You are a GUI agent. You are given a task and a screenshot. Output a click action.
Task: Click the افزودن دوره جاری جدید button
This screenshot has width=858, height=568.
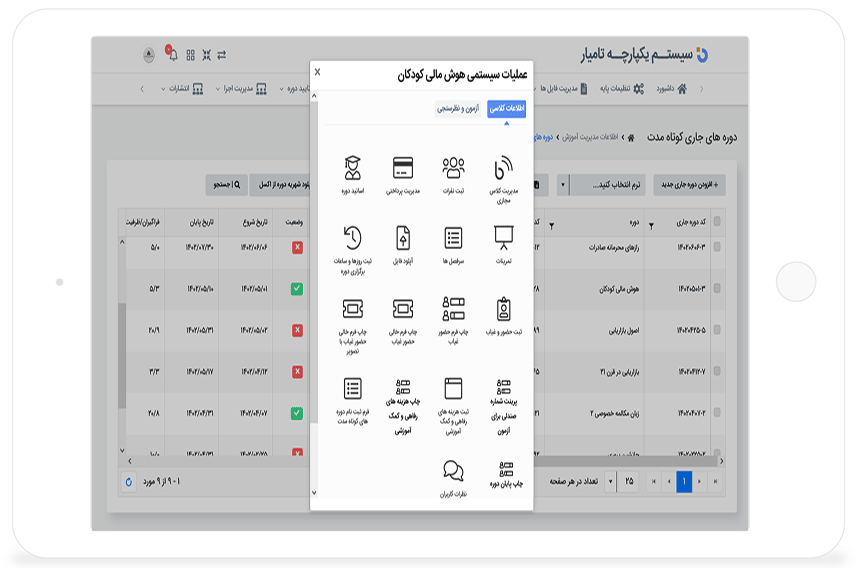click(x=690, y=185)
